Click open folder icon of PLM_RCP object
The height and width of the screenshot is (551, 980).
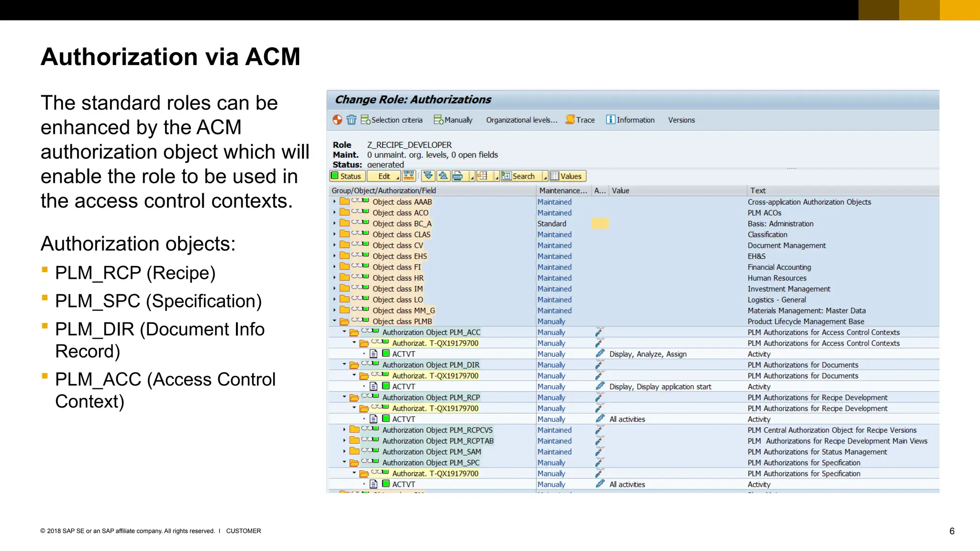point(354,397)
